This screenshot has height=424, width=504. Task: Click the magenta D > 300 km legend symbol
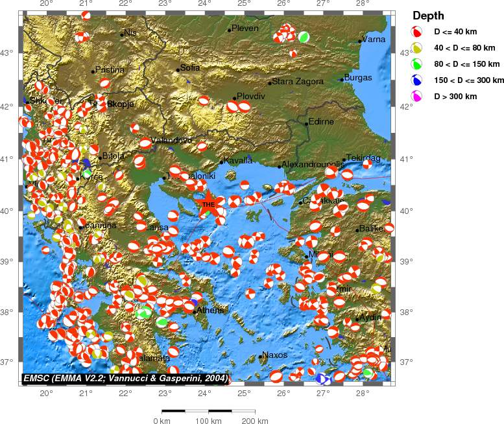coord(417,96)
